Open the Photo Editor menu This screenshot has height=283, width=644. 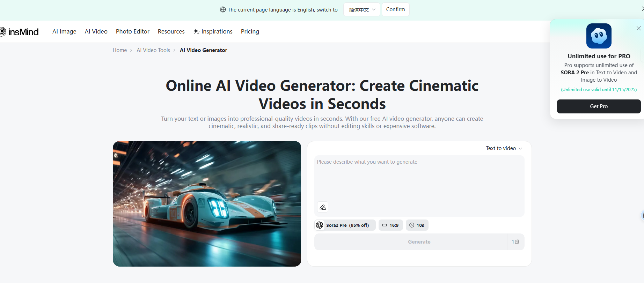tap(132, 31)
